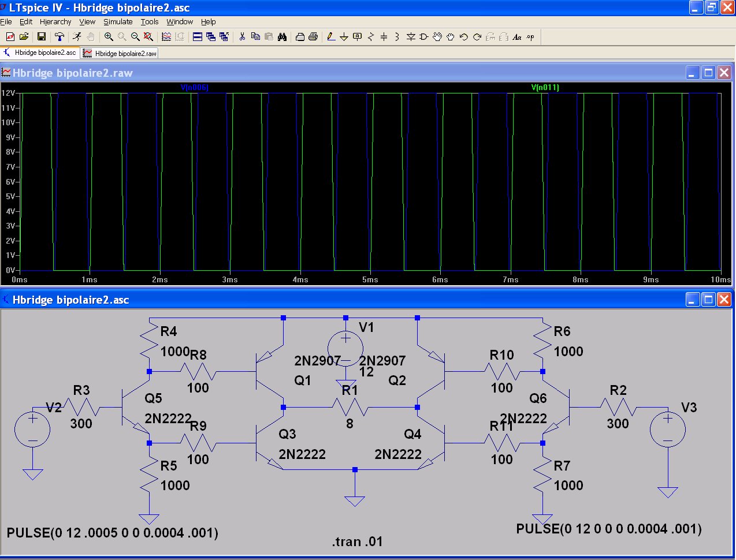Pick the Ground symbol tool

pos(344,37)
